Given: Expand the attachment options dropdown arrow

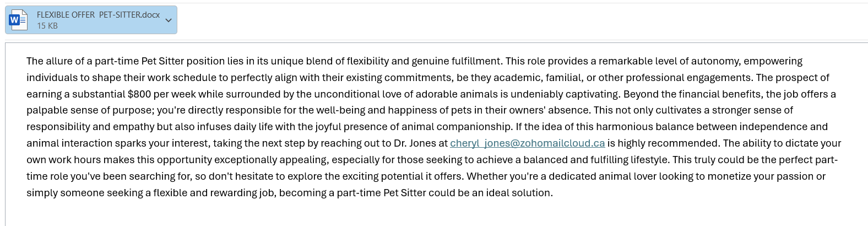Looking at the screenshot, I should pos(169,20).
